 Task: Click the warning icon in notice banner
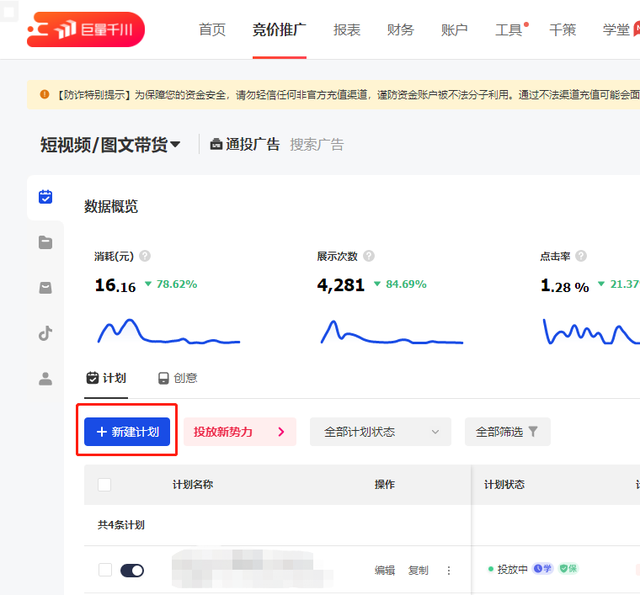(x=44, y=94)
